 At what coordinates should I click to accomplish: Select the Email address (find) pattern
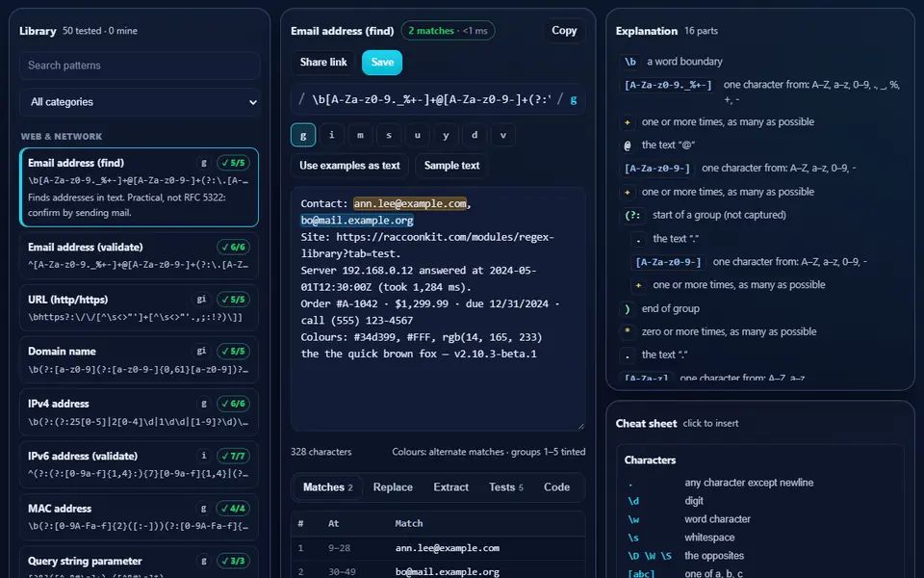click(139, 187)
